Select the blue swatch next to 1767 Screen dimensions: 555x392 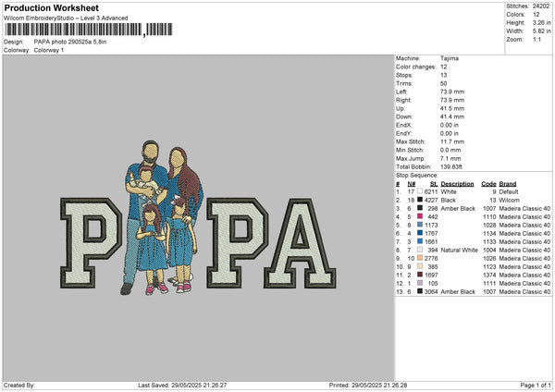click(420, 233)
